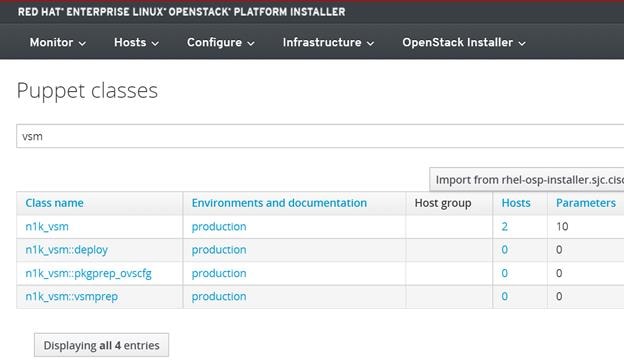This screenshot has width=624, height=364.
Task: Open the Configure menu
Action: click(220, 43)
